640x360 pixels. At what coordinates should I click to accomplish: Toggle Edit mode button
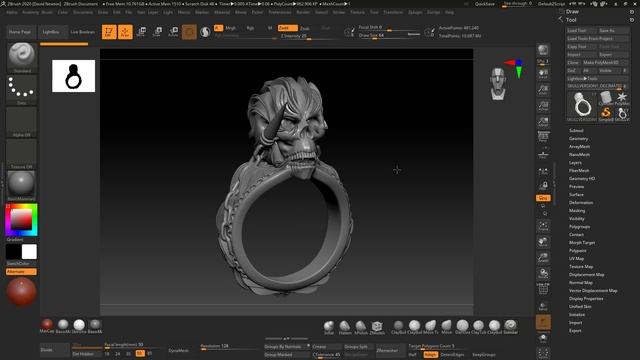pos(109,31)
